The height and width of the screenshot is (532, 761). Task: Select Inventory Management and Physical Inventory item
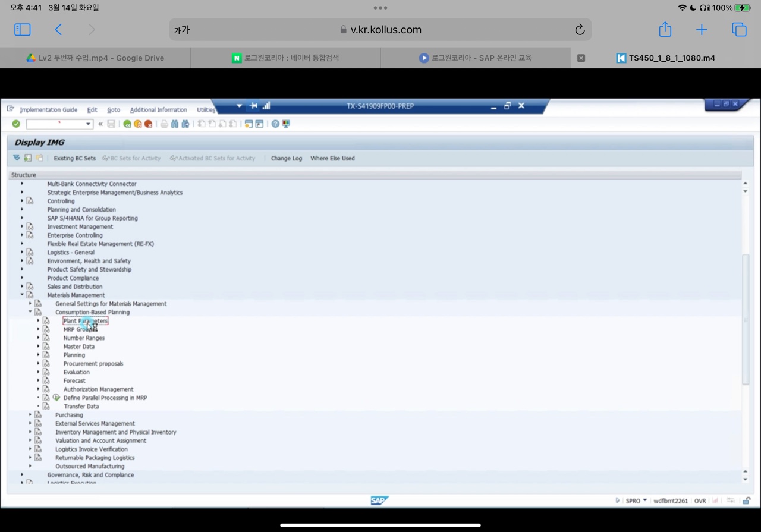[x=116, y=432]
